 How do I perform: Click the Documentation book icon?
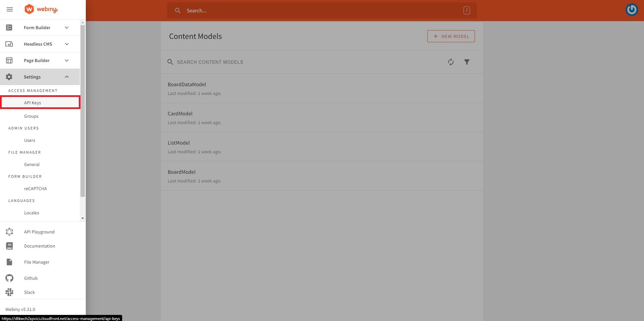click(x=9, y=246)
